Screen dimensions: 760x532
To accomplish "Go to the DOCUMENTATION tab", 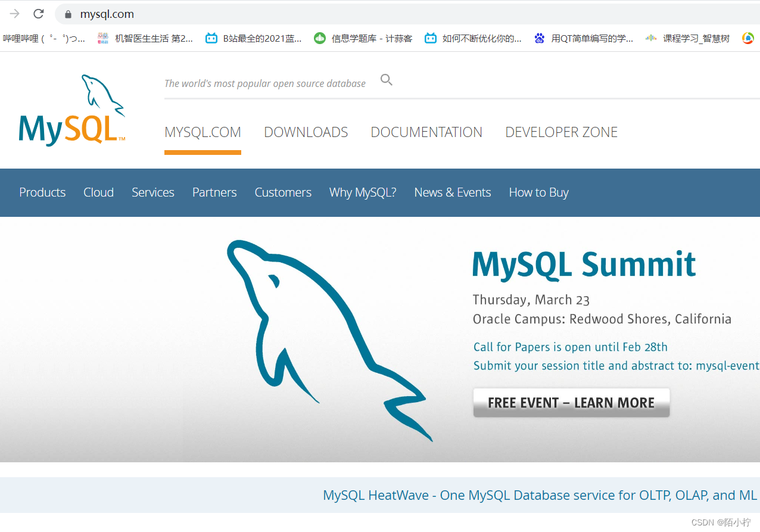I will click(426, 132).
